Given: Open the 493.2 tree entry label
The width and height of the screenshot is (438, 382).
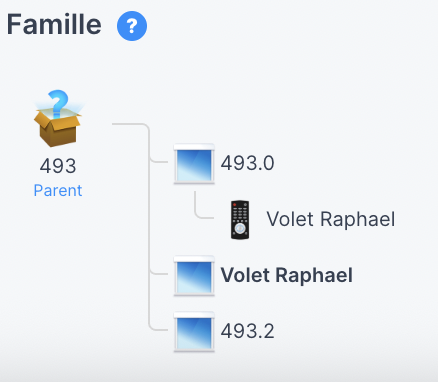Looking at the screenshot, I should pos(247,331).
